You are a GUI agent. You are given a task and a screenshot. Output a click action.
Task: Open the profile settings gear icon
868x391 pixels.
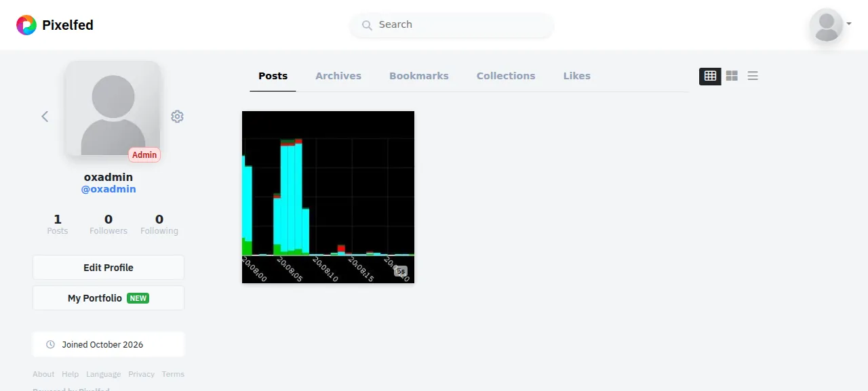click(177, 117)
